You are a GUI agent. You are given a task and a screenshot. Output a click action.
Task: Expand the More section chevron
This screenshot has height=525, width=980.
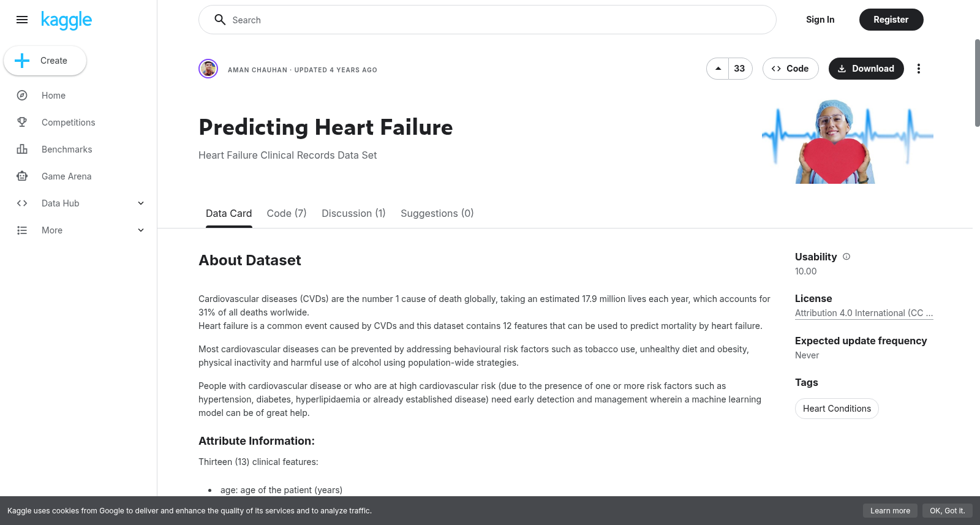141,230
